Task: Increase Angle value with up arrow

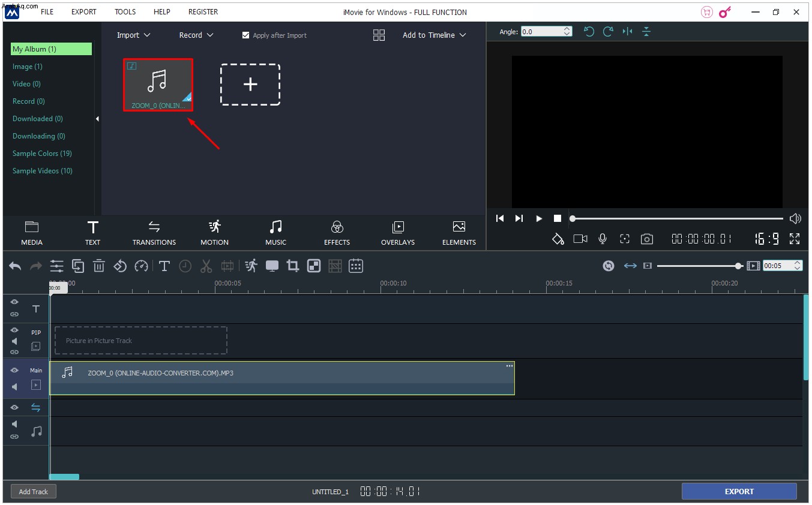Action: tap(567, 29)
